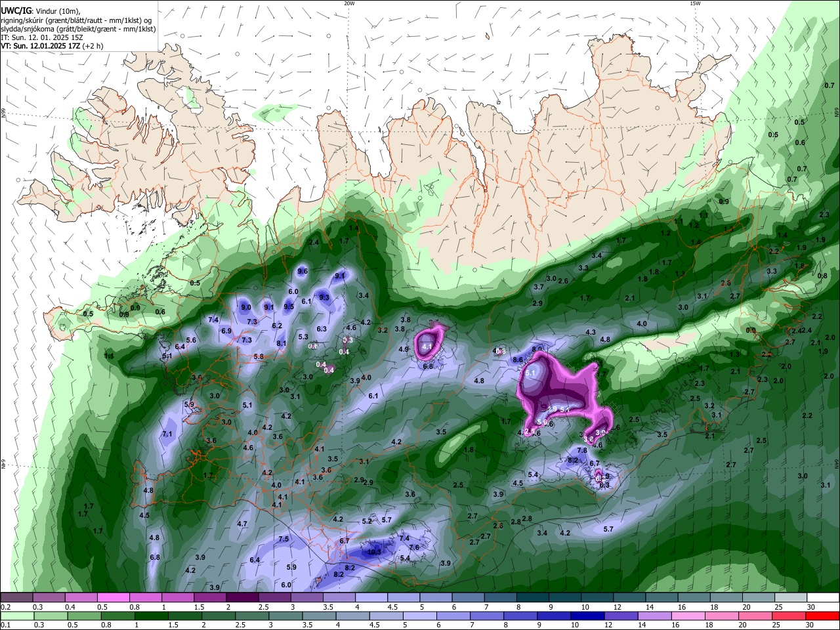Viewport: 840px width, 630px height.
Task: Select the 9.3 precipitation value on the map
Action: pos(324,297)
